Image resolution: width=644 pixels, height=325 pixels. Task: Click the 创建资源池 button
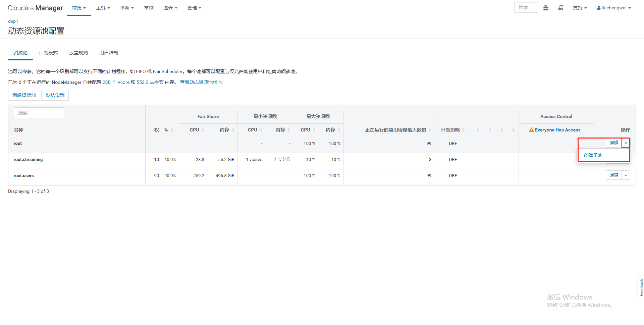[x=24, y=95]
